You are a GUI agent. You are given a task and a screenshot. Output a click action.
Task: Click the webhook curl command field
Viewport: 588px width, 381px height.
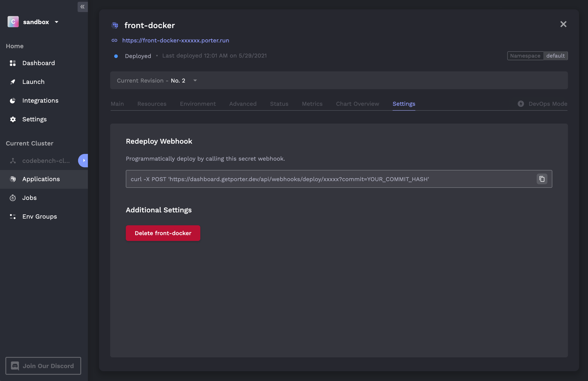click(x=339, y=179)
